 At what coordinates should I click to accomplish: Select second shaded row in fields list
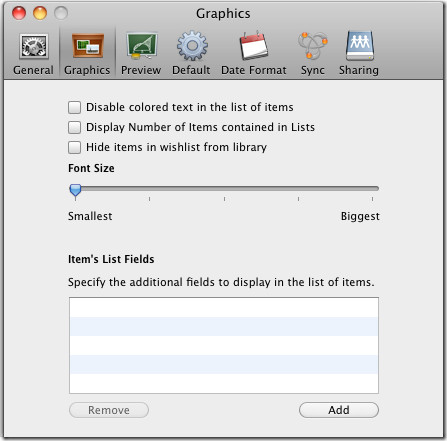pyautogui.click(x=224, y=364)
